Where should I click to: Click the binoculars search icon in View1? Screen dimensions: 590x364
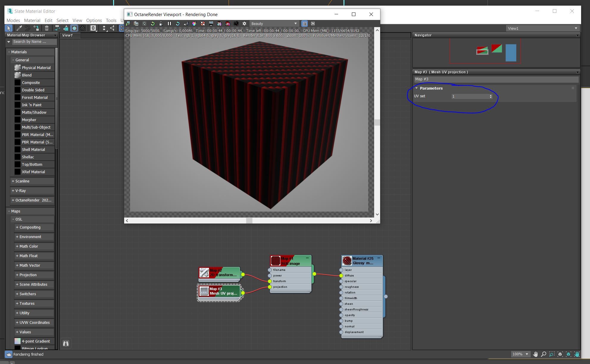click(x=66, y=343)
